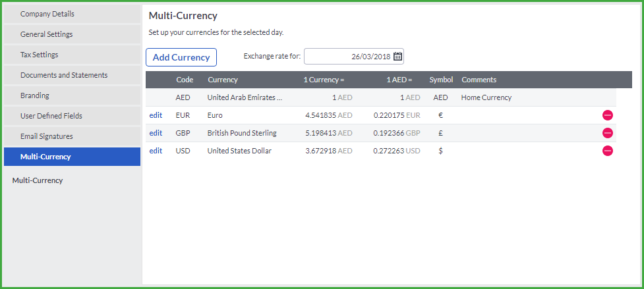The width and height of the screenshot is (644, 289).
Task: Remove the Euro currency row
Action: tap(608, 116)
